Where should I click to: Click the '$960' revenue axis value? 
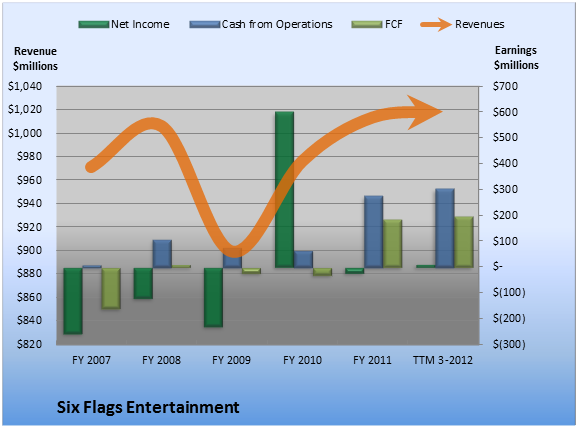pyautogui.click(x=29, y=180)
